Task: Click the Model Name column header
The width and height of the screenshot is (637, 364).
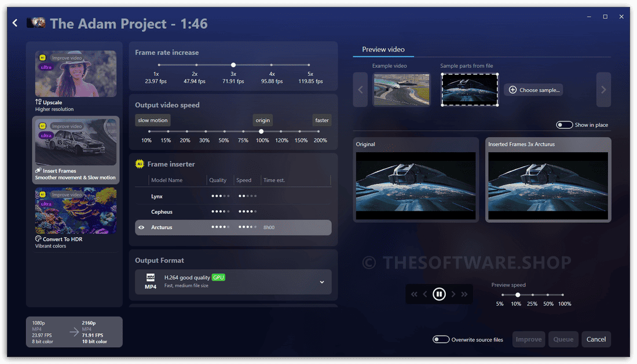Action: pos(167,180)
